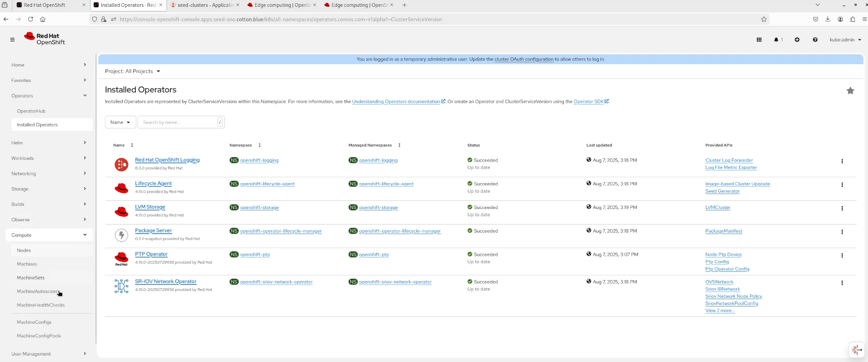Open OperatorHub in the sidebar
Image resolution: width=868 pixels, height=362 pixels.
[x=31, y=111]
